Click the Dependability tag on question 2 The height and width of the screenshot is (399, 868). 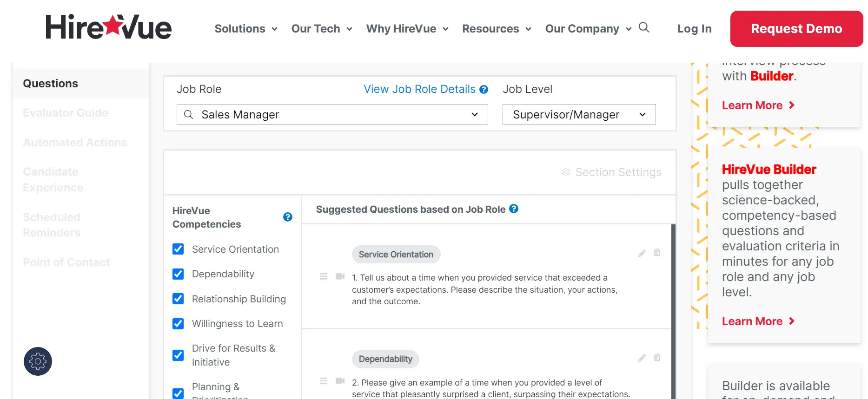coord(385,359)
